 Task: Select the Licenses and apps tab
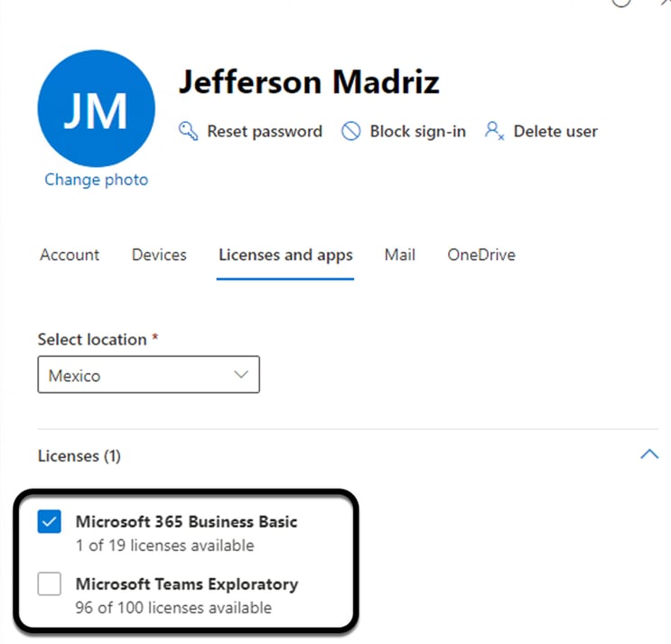pos(285,256)
